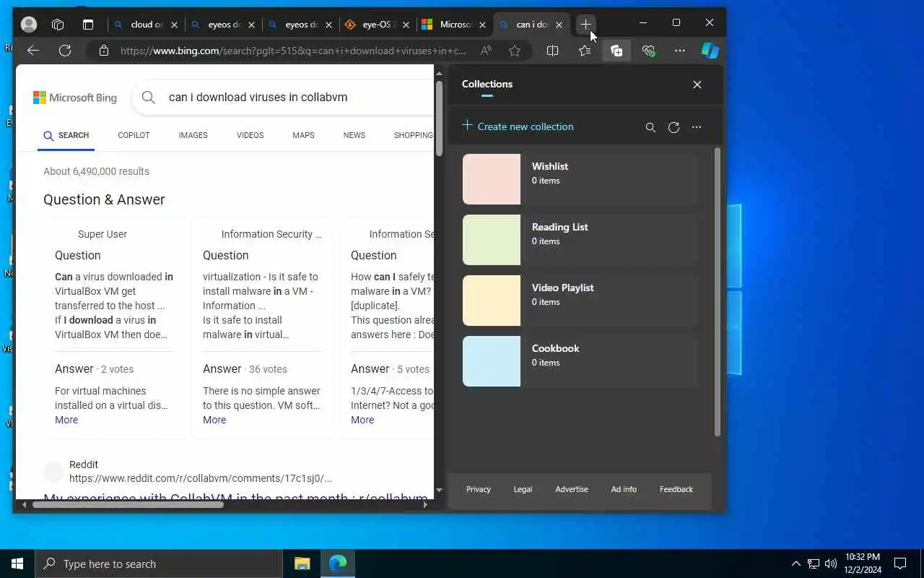Select the IMAGES search tab
Image resolution: width=924 pixels, height=578 pixels.
point(193,135)
